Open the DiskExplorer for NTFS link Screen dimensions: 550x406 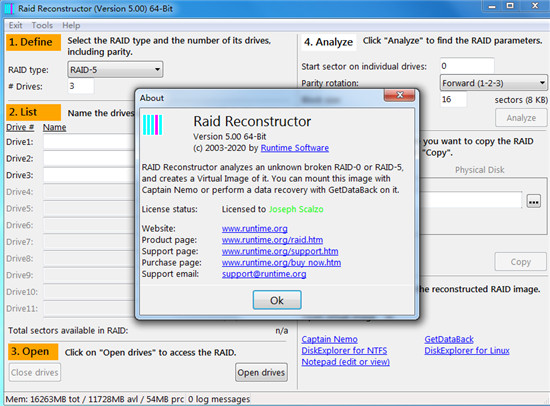pos(344,351)
